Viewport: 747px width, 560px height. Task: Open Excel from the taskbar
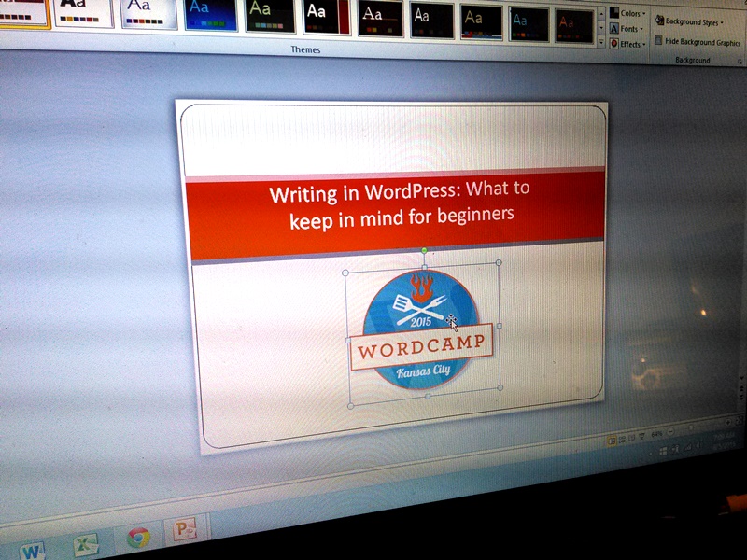click(86, 545)
